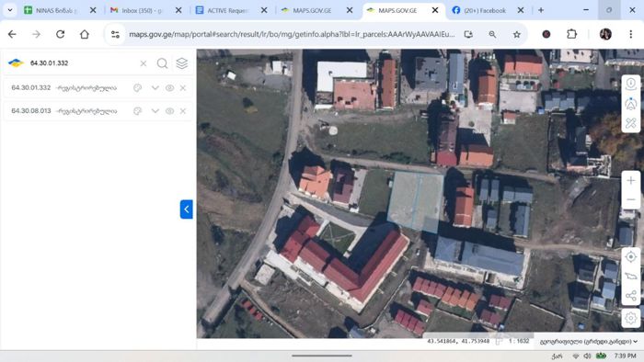The width and height of the screenshot is (644, 362).
Task: Click the share map icon
Action: click(631, 296)
